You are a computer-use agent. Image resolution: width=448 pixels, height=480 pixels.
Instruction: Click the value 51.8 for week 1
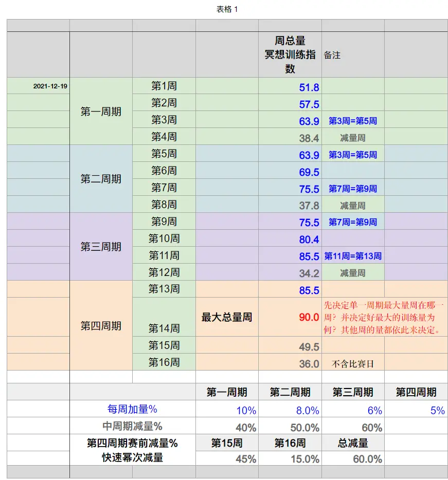click(x=309, y=87)
